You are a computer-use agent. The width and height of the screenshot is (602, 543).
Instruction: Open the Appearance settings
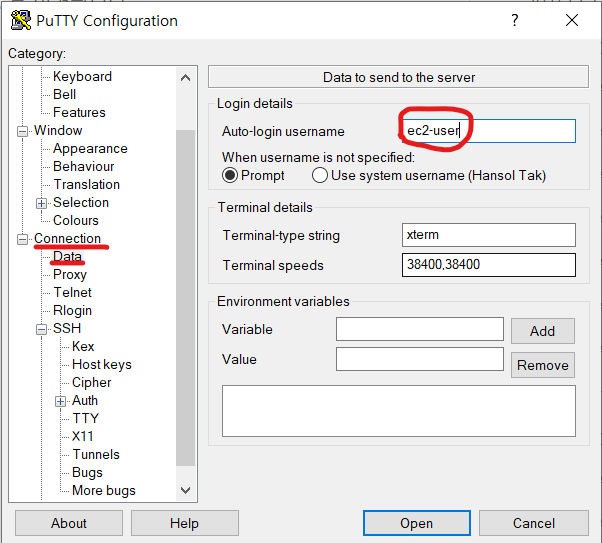point(90,149)
